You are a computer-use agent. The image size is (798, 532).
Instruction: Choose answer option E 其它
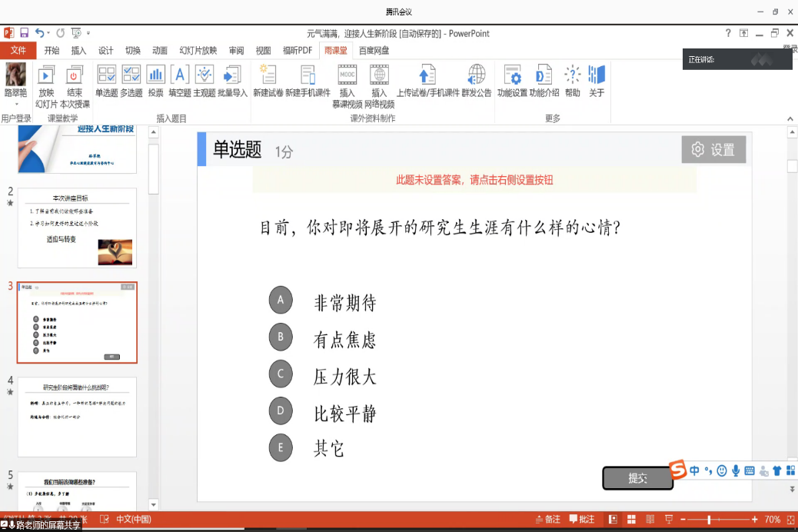(x=281, y=447)
